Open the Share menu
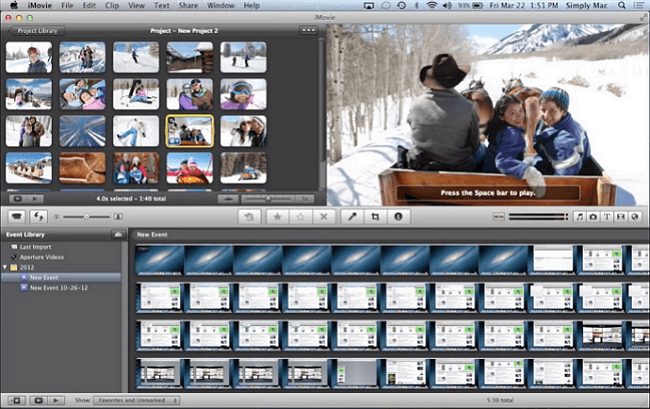 (188, 5)
